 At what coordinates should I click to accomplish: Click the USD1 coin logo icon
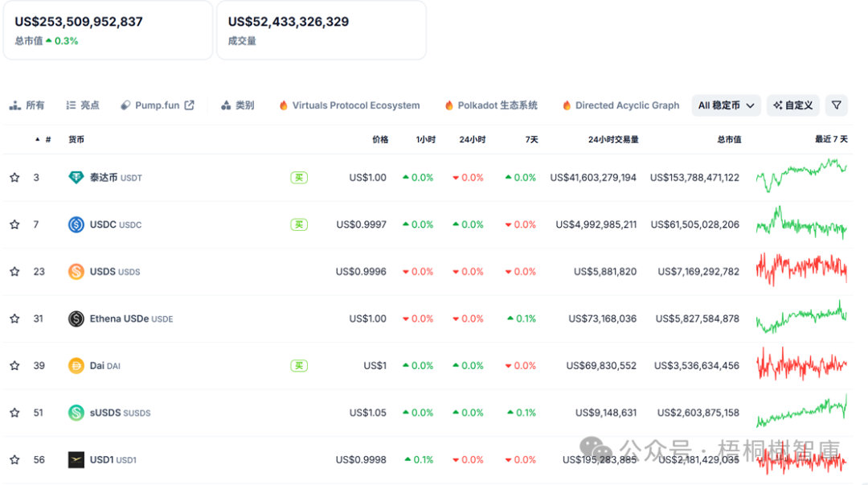tap(76, 460)
